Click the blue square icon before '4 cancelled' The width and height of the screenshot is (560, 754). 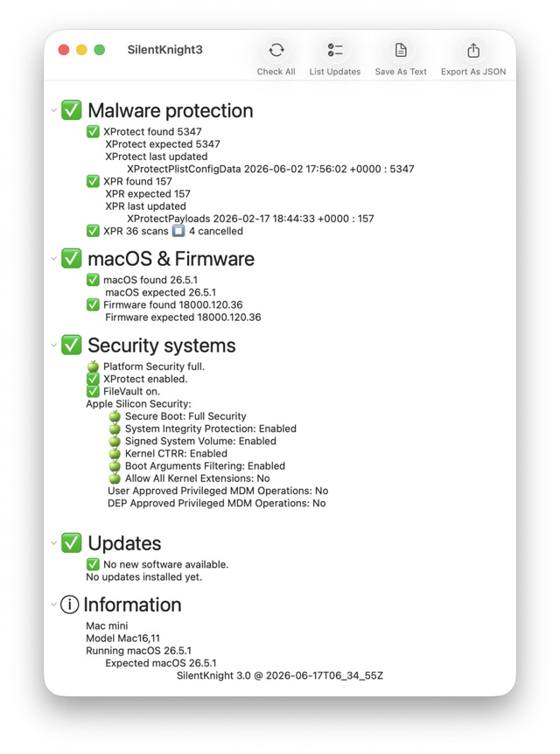pyautogui.click(x=178, y=231)
